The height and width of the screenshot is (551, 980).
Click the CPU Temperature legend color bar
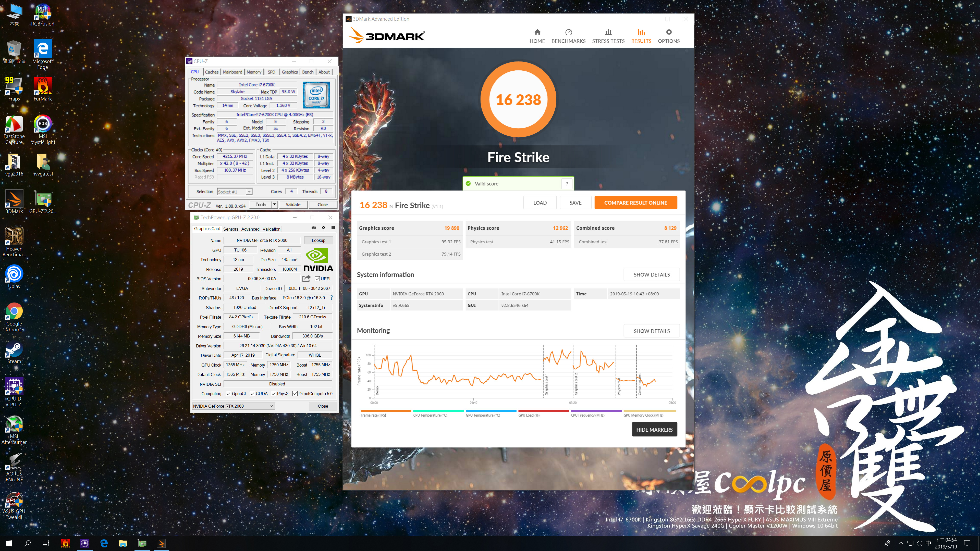coord(438,411)
